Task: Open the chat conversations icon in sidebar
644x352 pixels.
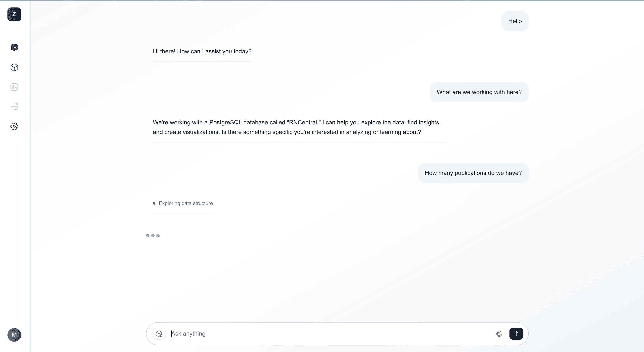Action: pyautogui.click(x=14, y=47)
